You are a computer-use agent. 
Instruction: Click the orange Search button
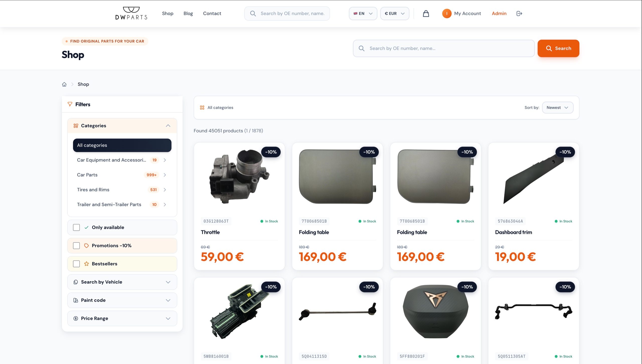(x=558, y=48)
